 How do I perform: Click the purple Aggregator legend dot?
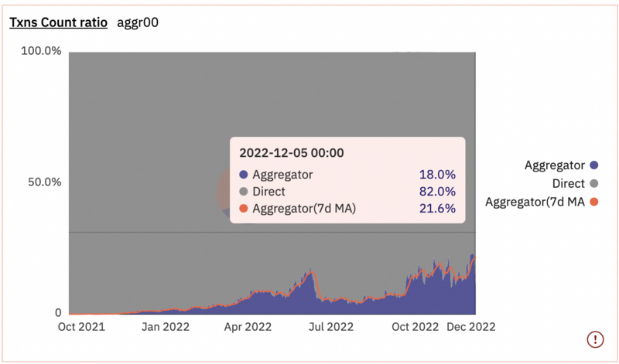click(594, 165)
